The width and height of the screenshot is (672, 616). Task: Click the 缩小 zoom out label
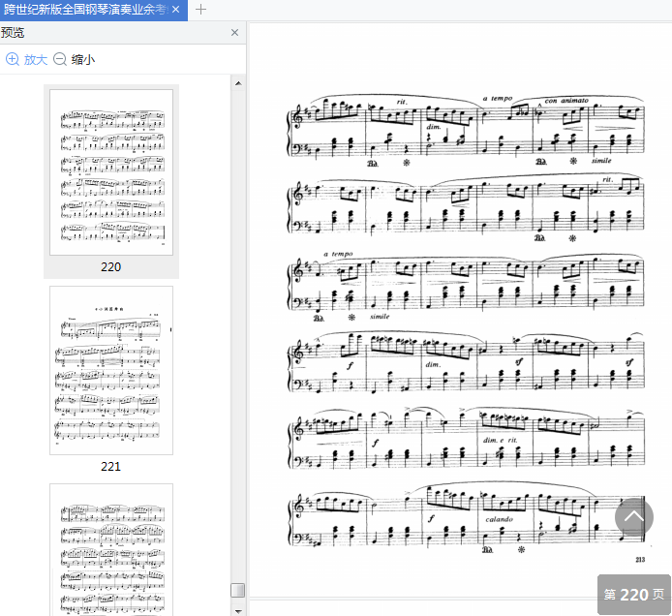click(83, 60)
